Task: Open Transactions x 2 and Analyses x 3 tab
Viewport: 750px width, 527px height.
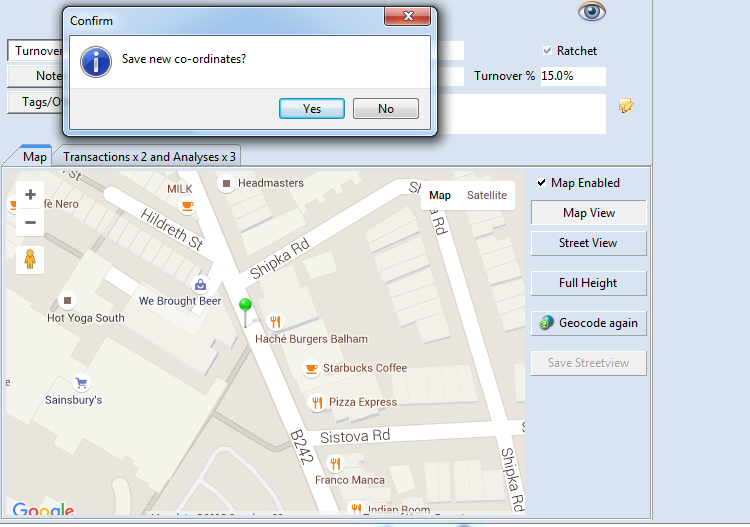Action: (149, 157)
